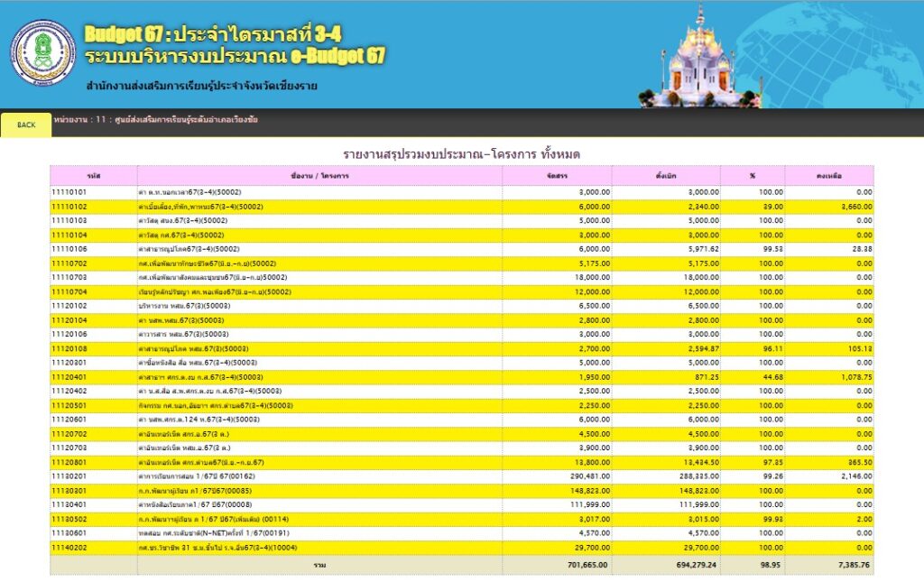Click the organization emblem logo
This screenshot has height=582, width=924.
[x=42, y=50]
